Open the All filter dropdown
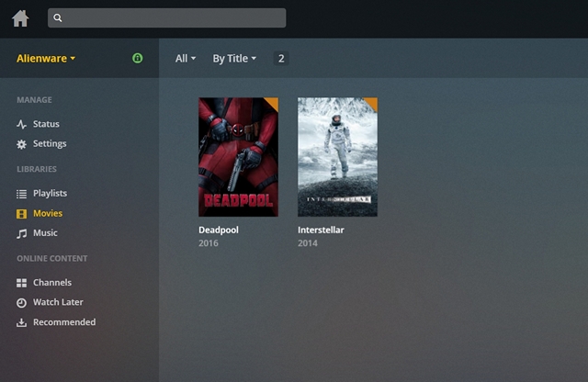This screenshot has width=588, height=382. tap(186, 59)
